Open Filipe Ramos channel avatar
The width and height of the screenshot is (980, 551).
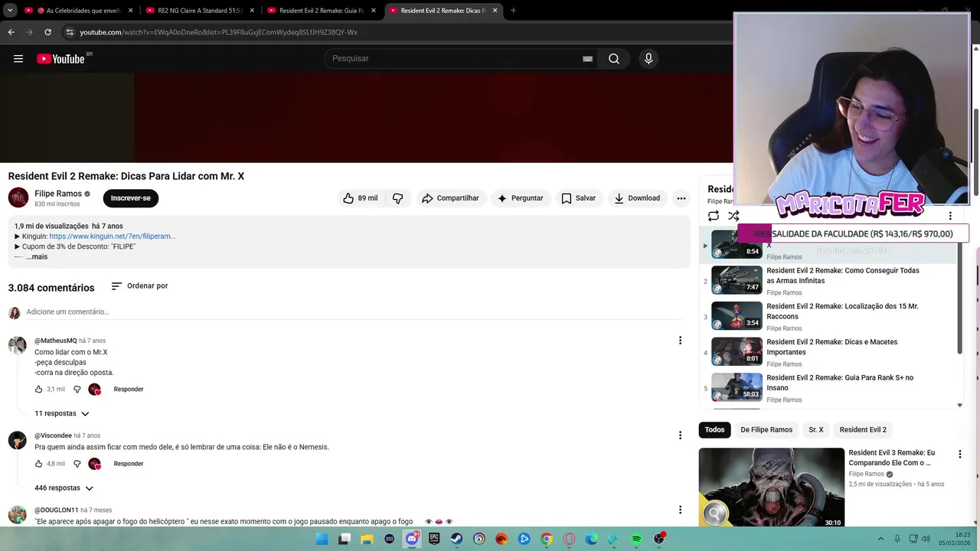tap(18, 197)
